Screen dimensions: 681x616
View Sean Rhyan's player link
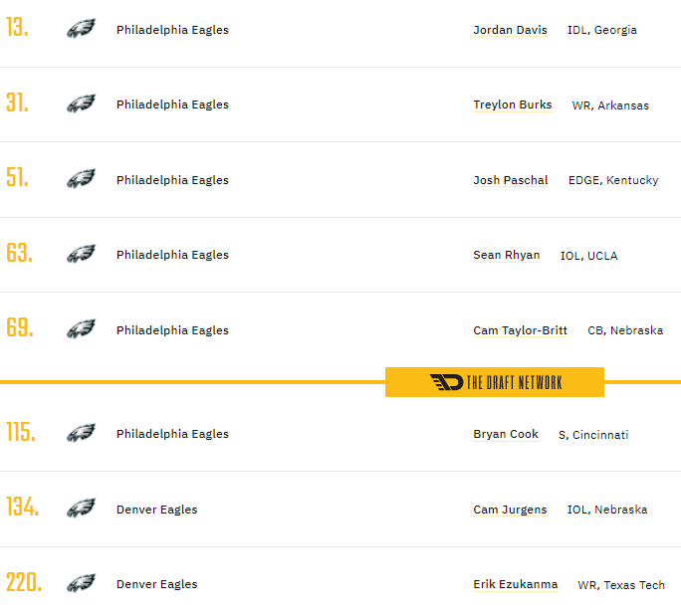tap(506, 255)
